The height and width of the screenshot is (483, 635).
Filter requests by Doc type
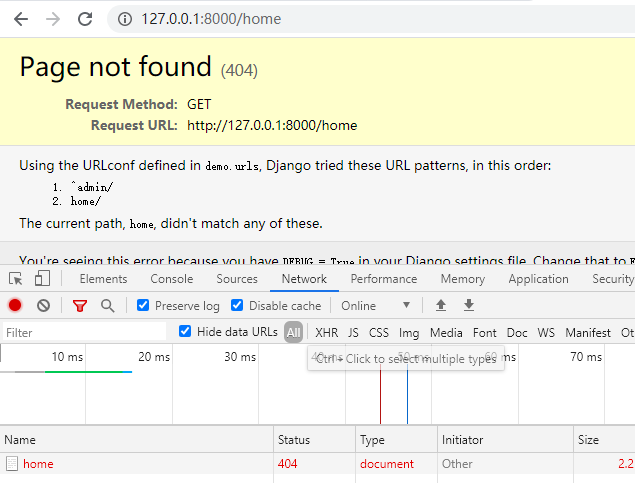click(517, 333)
